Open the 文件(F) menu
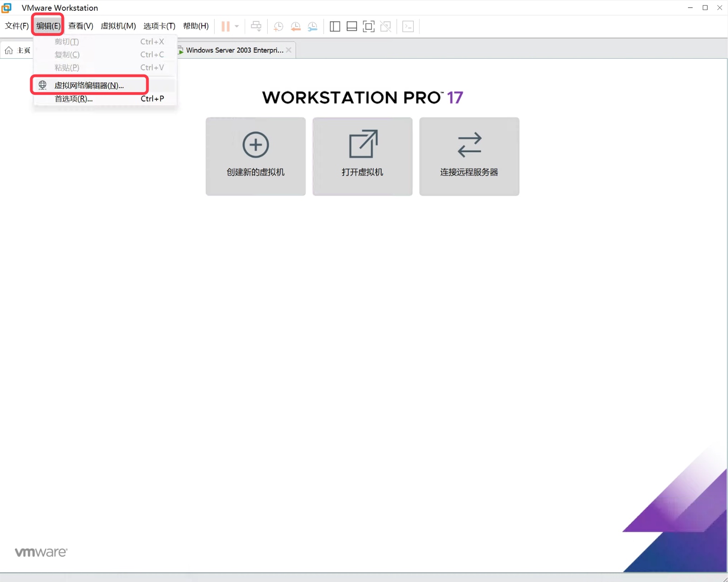728x582 pixels. tap(17, 26)
